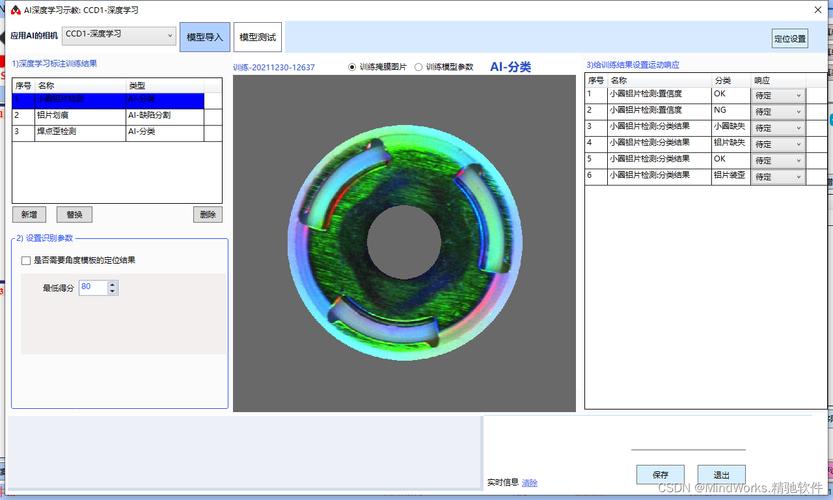This screenshot has height=500, width=833.
Task: Click the 定位设置 button
Action: [x=789, y=38]
